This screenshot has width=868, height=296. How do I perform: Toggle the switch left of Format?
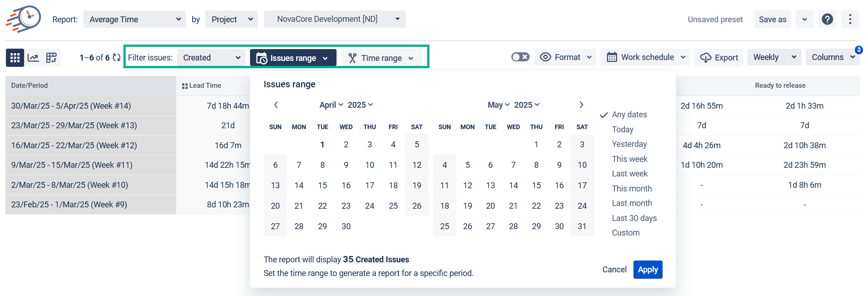tap(520, 57)
